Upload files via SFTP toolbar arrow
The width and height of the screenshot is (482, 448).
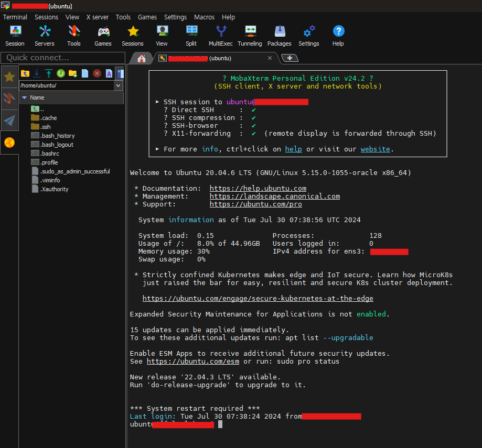click(49, 73)
